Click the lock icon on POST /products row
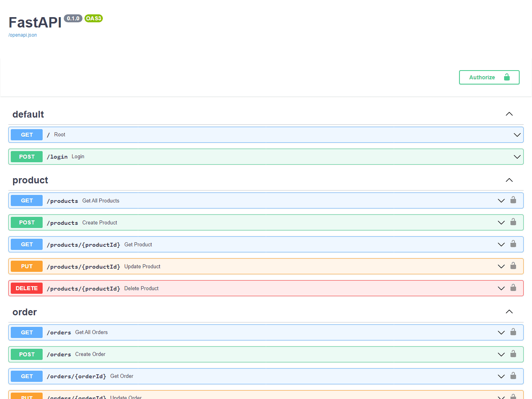This screenshot has height=399, width=532. click(x=513, y=222)
